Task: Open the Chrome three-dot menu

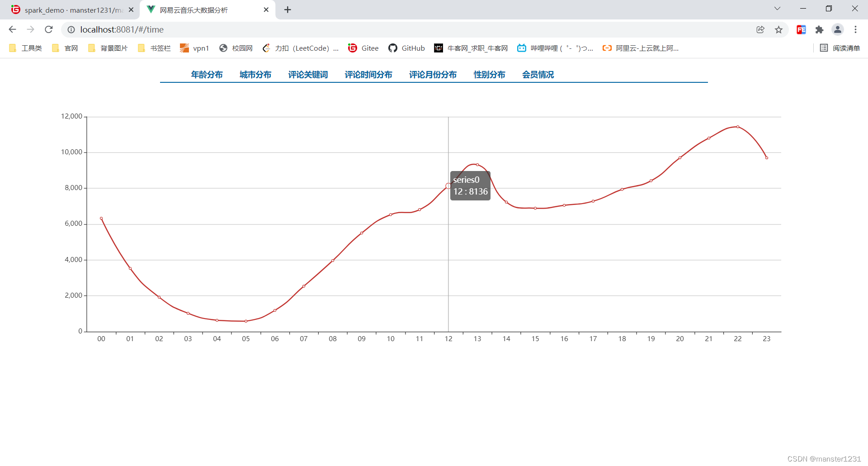Action: pyautogui.click(x=855, y=29)
